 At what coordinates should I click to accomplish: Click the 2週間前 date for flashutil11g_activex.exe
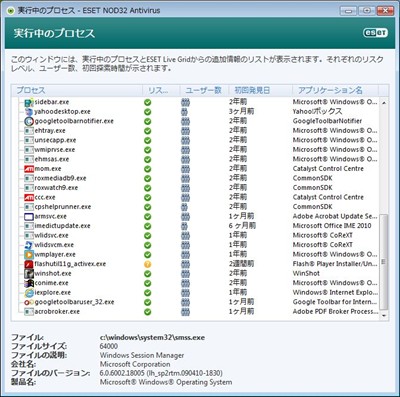[241, 264]
